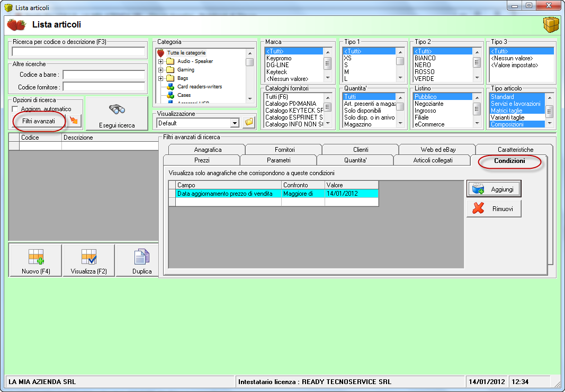Click down arrow of Listino list scrollbar

(477, 123)
